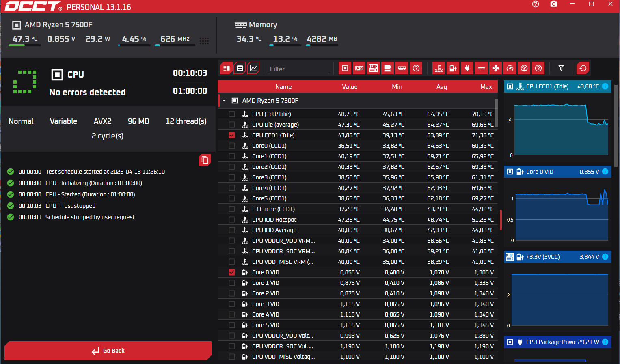Select the 'Schedule stopped by user request' entry
The image size is (620, 364).
click(x=90, y=217)
